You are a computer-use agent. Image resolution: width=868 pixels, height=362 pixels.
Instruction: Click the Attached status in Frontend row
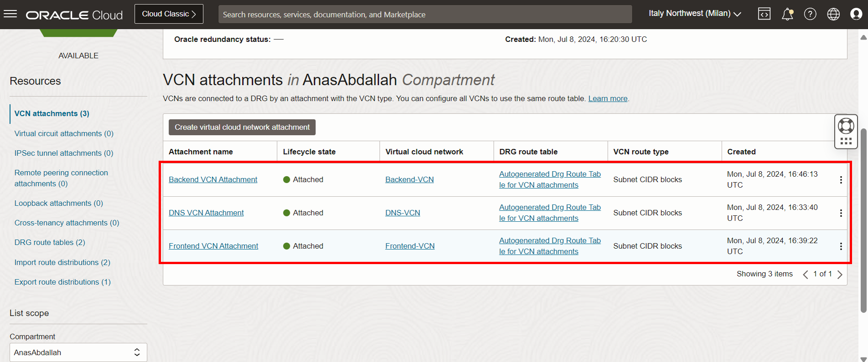(303, 246)
